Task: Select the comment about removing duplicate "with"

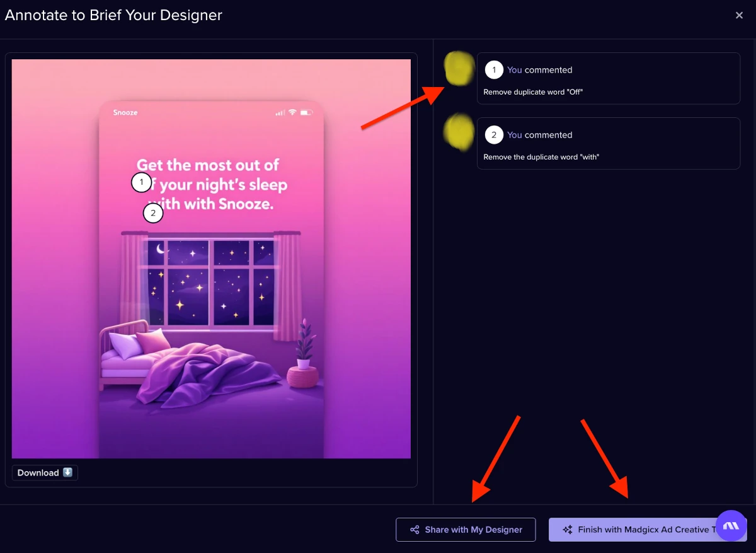Action: coord(609,143)
